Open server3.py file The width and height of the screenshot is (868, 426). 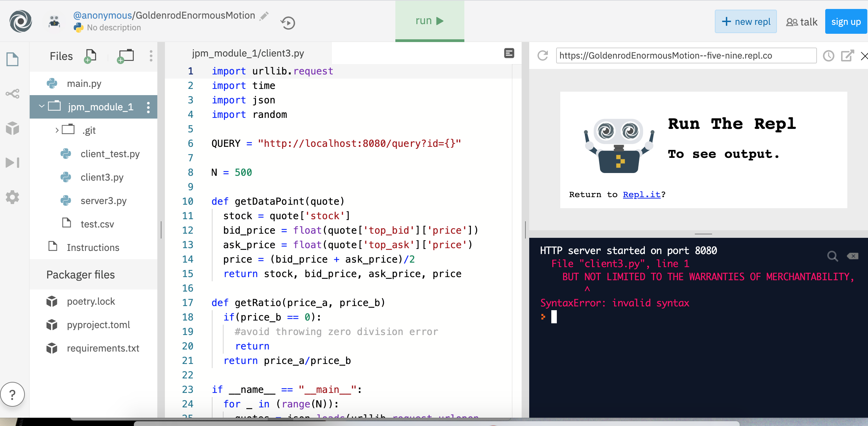coord(93,201)
